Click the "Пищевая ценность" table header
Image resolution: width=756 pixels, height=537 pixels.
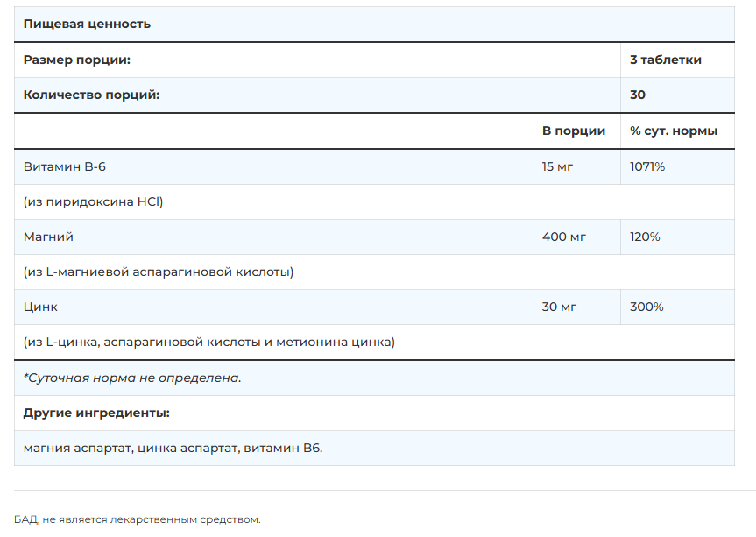87,24
